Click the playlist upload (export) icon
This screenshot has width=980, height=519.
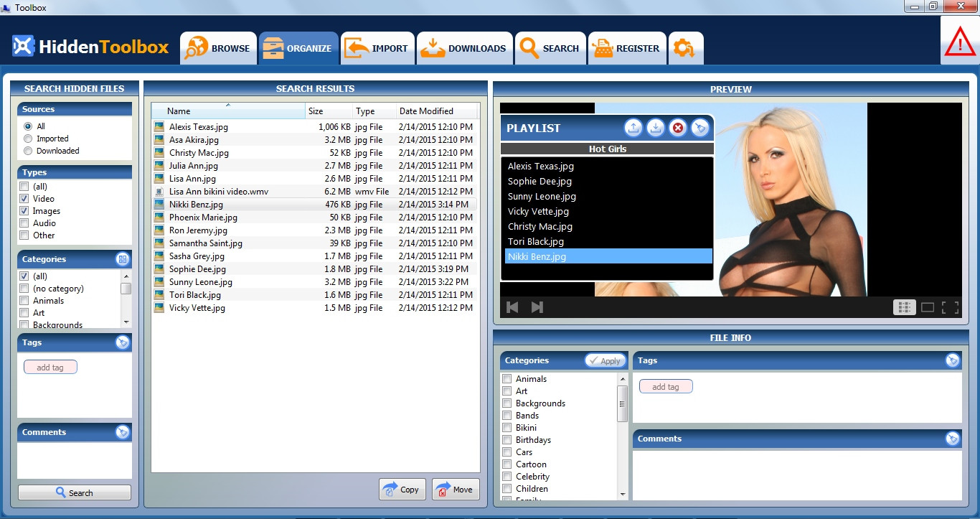click(633, 128)
